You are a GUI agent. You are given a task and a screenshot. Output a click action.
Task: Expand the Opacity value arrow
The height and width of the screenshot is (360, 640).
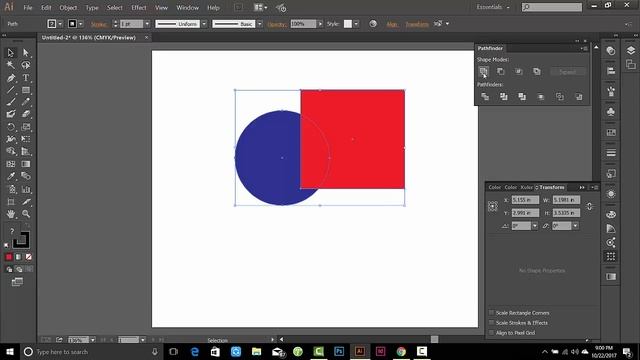(x=320, y=24)
